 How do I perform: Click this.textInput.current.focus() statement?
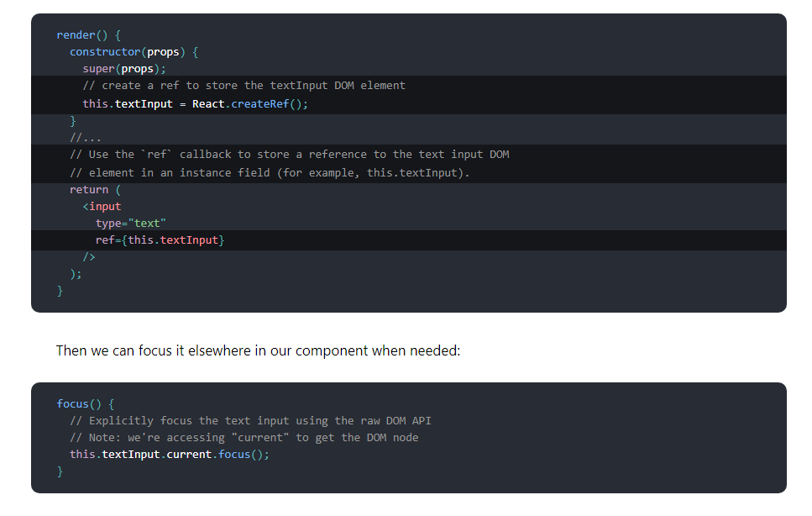click(170, 455)
